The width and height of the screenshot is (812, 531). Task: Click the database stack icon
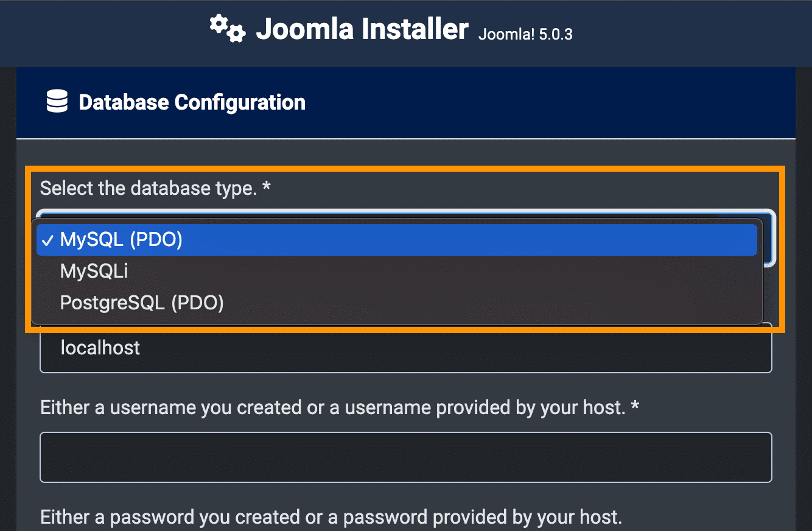pyautogui.click(x=57, y=102)
